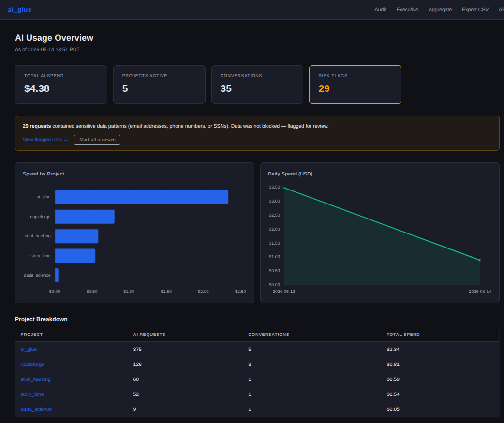504x423 pixels.
Task: Click the AI REQUESTS column header
Action: (149, 335)
